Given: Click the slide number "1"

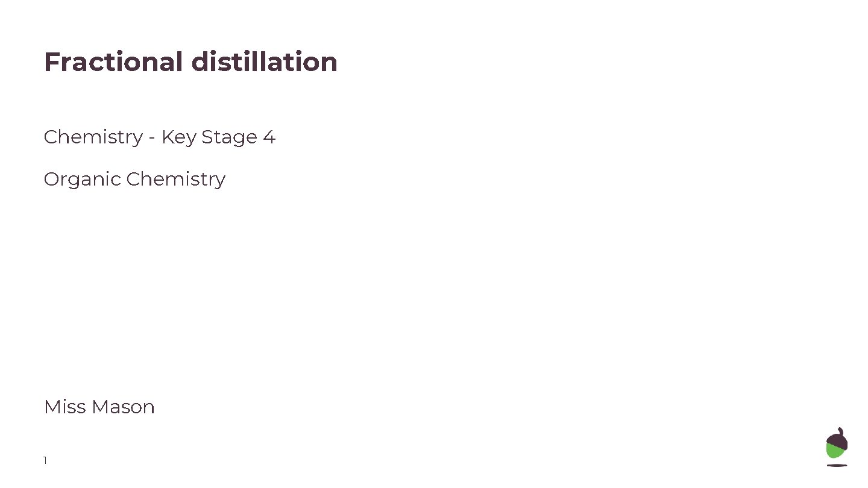Looking at the screenshot, I should point(45,461).
